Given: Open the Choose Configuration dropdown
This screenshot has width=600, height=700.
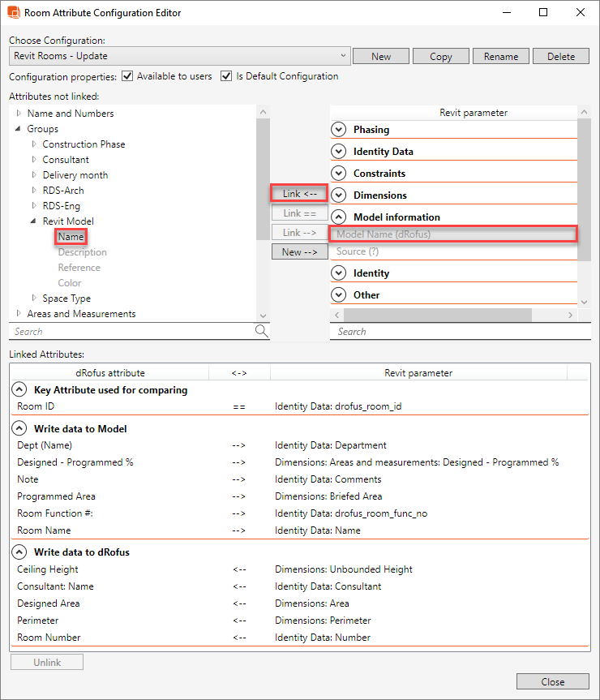Looking at the screenshot, I should [x=343, y=56].
